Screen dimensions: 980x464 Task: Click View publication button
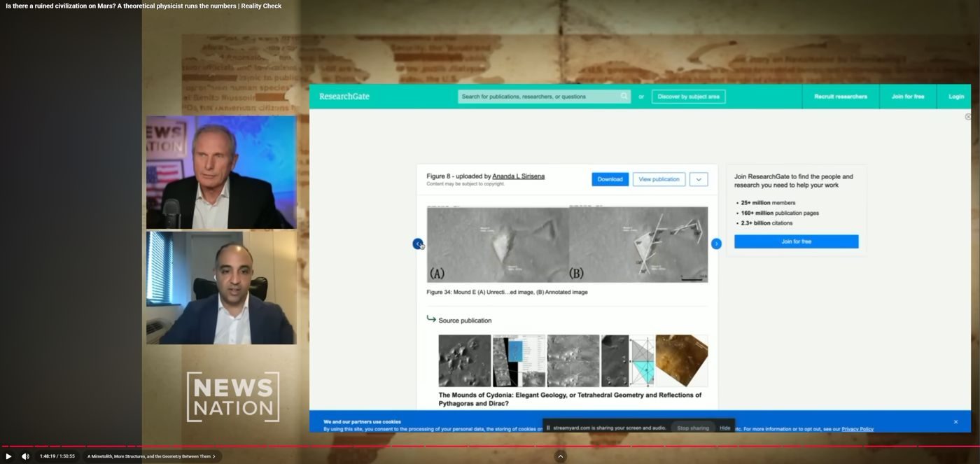tap(659, 179)
